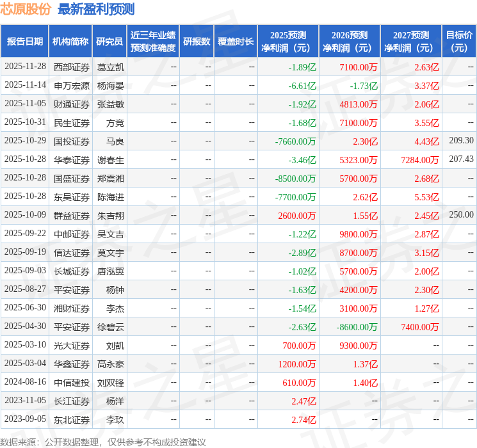Select the 2025-10-29 report date cell
The width and height of the screenshot is (477, 448).
25,141
